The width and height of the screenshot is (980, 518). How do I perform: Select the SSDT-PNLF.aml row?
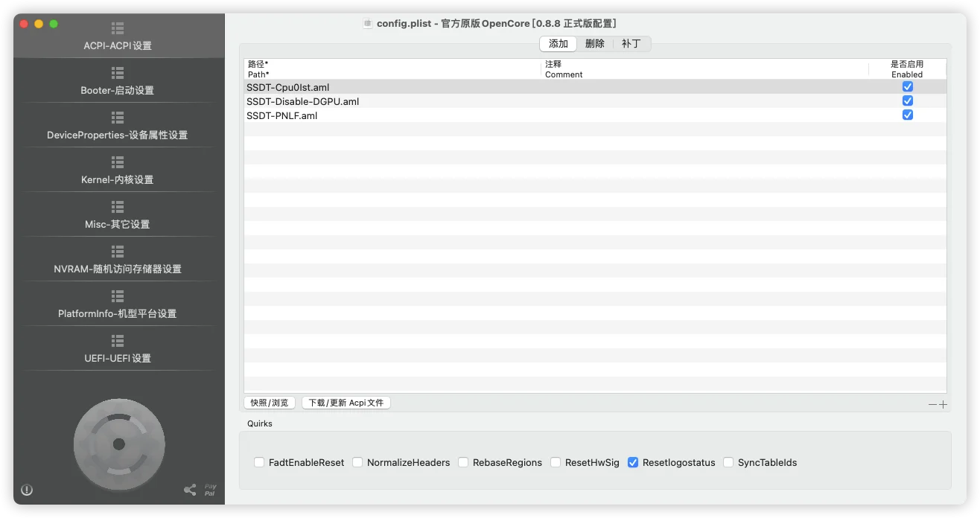[595, 115]
